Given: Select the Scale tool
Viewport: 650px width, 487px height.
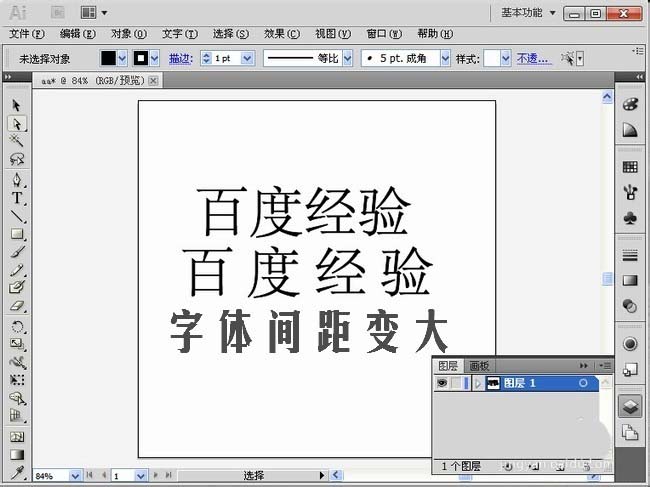Looking at the screenshot, I should tap(17, 344).
